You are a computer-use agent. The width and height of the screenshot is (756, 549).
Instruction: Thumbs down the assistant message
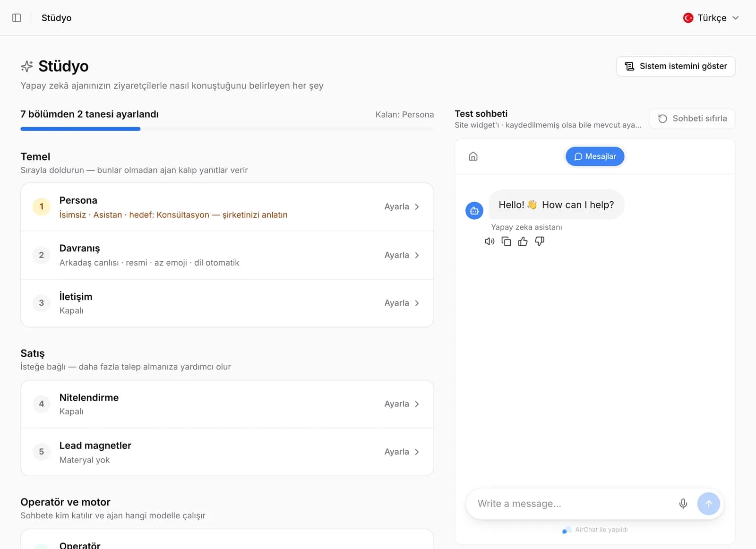(540, 241)
